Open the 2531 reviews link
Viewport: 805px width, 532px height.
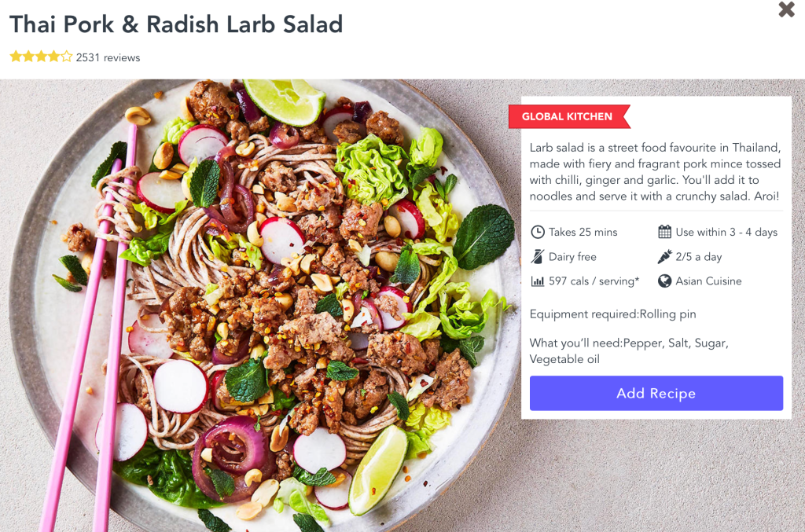[108, 57]
